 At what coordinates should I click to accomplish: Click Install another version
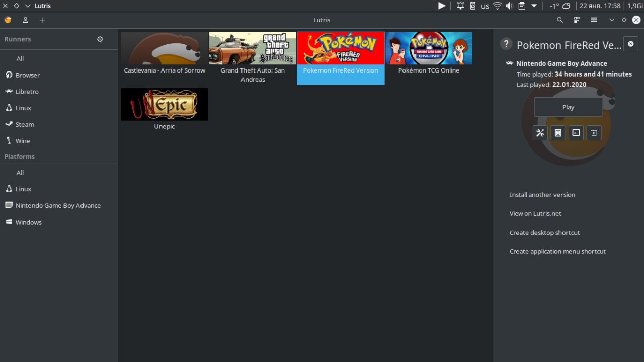[542, 195]
